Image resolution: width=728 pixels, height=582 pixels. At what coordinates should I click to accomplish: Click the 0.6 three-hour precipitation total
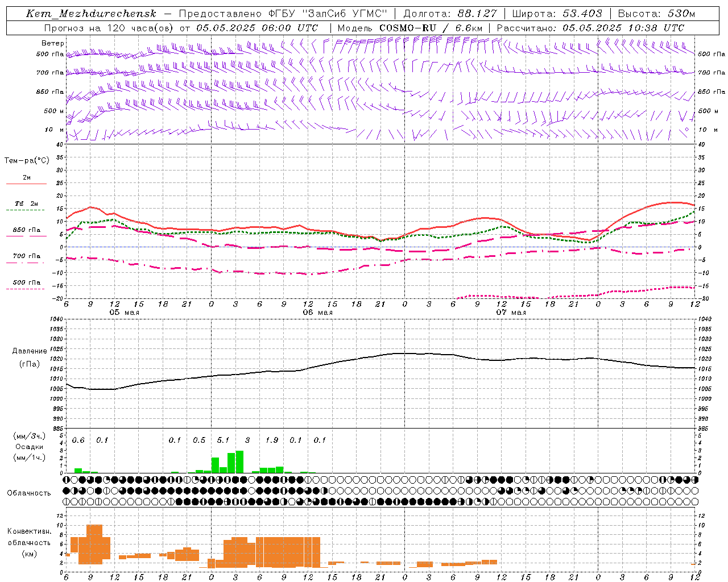pos(78,440)
